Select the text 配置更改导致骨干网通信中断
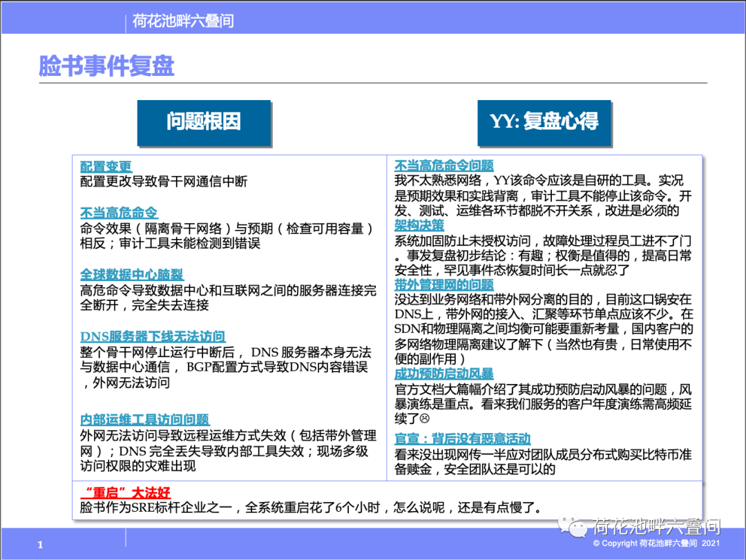 [164, 182]
